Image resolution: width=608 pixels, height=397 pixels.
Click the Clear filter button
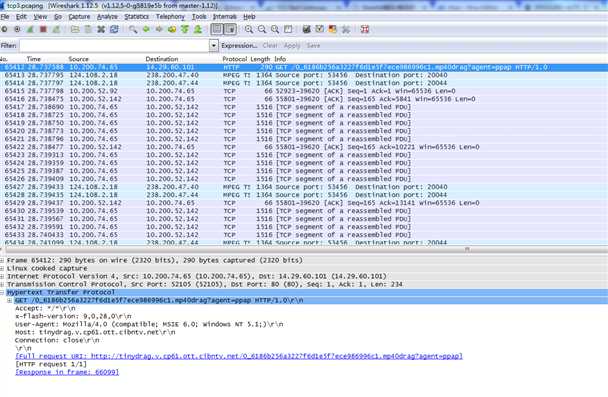tap(270, 45)
